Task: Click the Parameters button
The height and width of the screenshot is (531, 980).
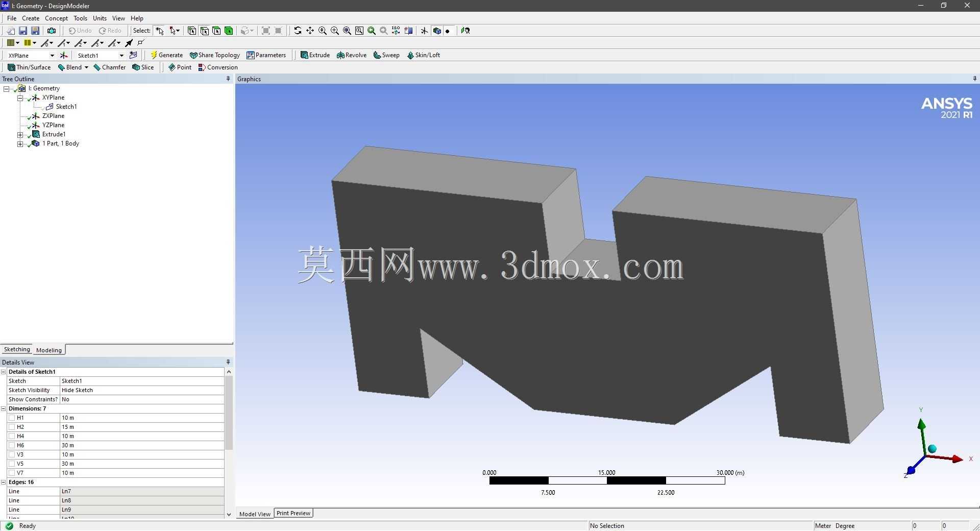Action: click(x=266, y=55)
